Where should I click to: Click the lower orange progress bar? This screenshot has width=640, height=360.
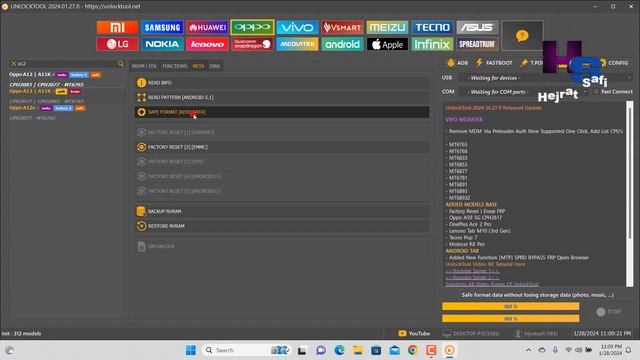coord(510,318)
